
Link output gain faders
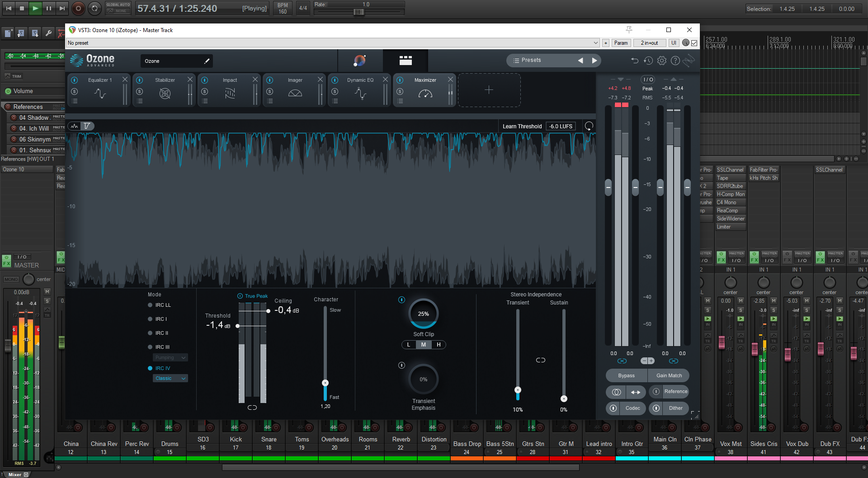674,361
